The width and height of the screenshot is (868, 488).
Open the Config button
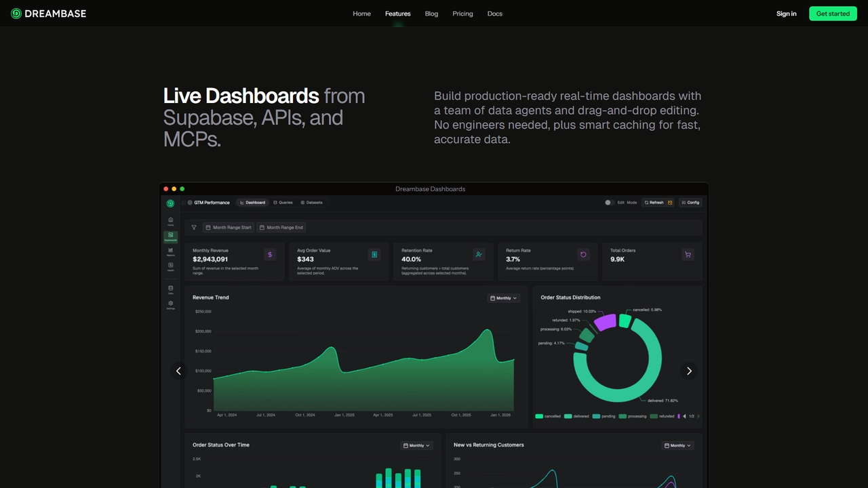690,203
